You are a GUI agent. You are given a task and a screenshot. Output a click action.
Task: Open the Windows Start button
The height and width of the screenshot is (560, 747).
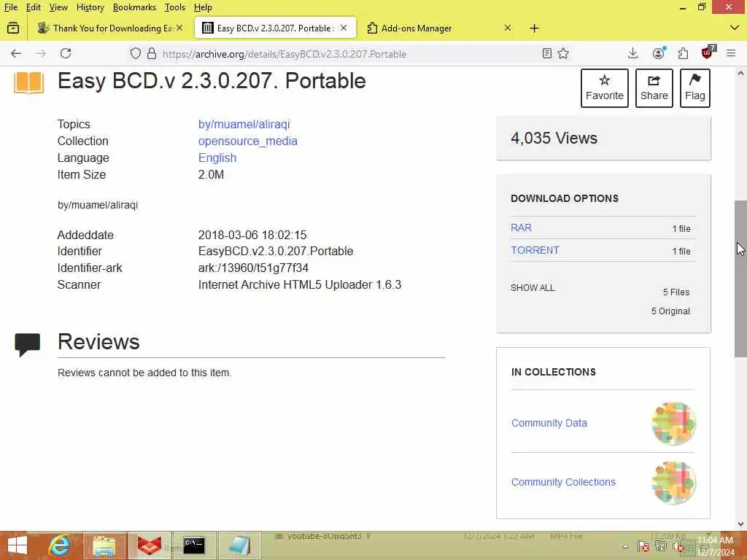pos(18,545)
